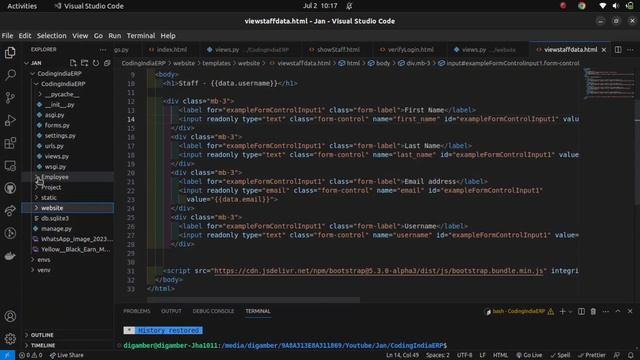Screen dimensions: 640x360
Task: Open the Live Share view
Action: 10,211
